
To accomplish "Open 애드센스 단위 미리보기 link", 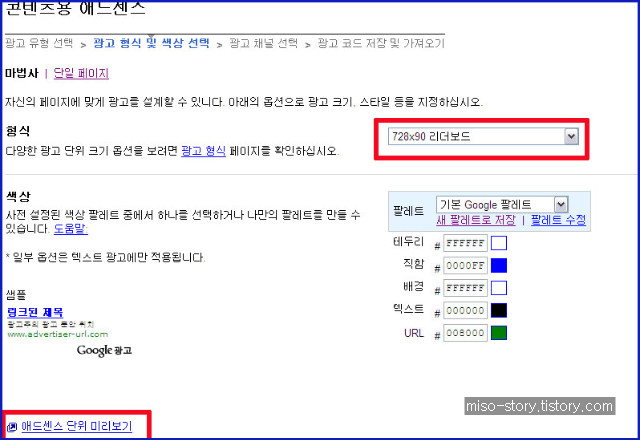I will pyautogui.click(x=77, y=426).
